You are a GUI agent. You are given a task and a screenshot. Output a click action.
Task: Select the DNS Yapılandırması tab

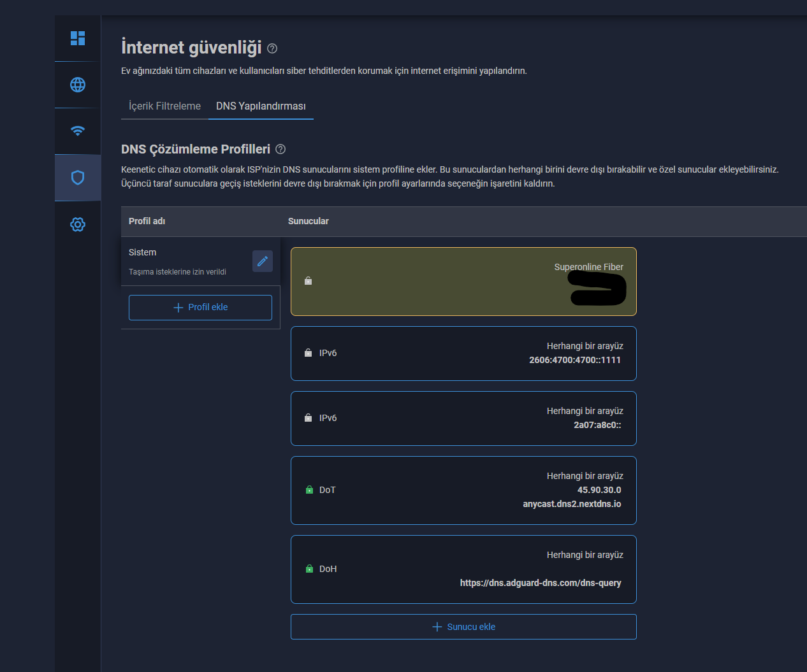[x=261, y=106]
